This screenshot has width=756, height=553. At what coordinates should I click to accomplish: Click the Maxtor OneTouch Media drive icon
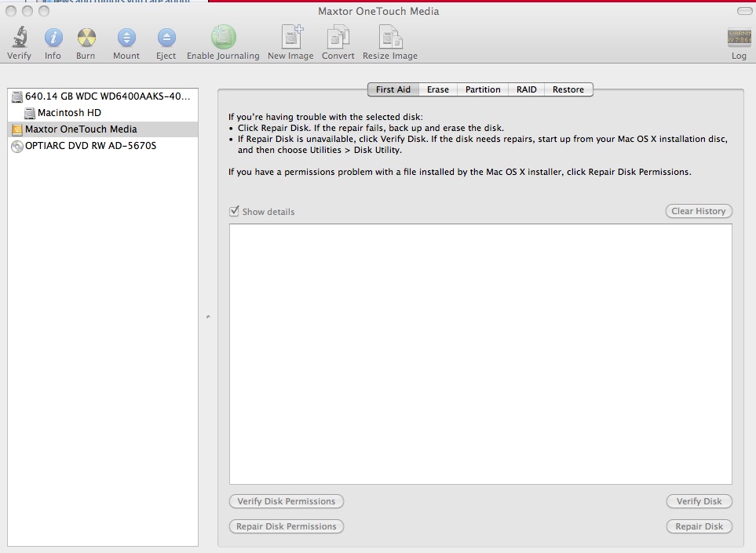pos(16,129)
